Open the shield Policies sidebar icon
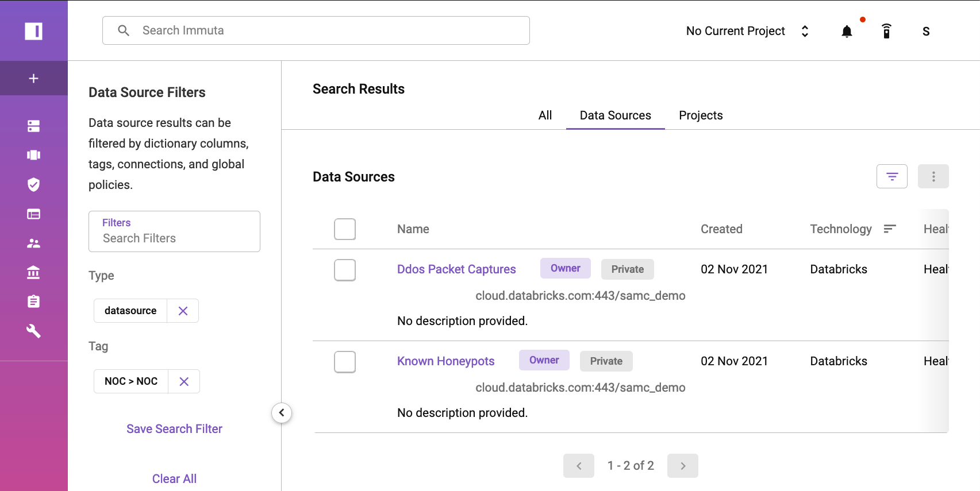This screenshot has height=491, width=980. [x=33, y=184]
